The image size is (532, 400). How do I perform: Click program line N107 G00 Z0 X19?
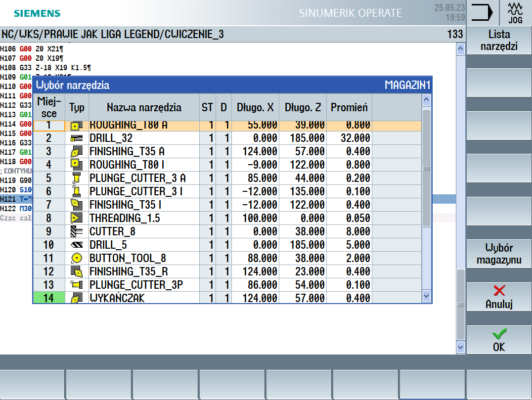coord(32,58)
